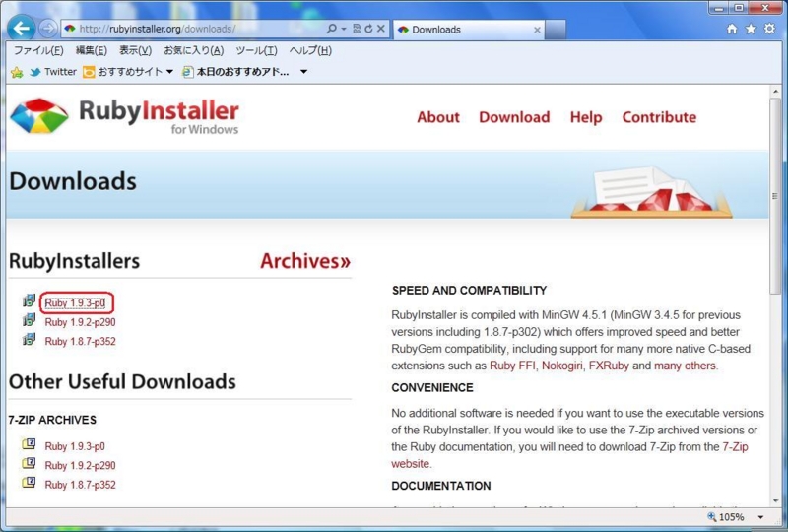The image size is (788, 532).
Task: Open the 本日のおすすめアド... favorite
Action: (235, 72)
